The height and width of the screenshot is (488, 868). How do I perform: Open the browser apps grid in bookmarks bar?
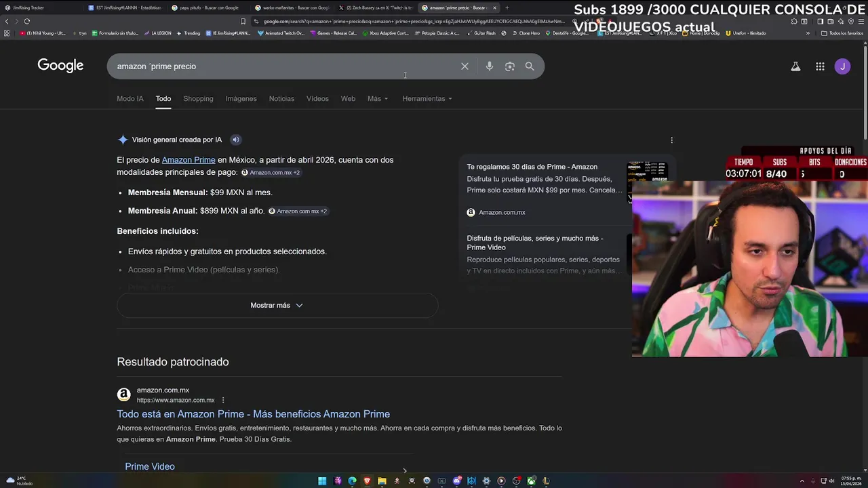(x=7, y=33)
